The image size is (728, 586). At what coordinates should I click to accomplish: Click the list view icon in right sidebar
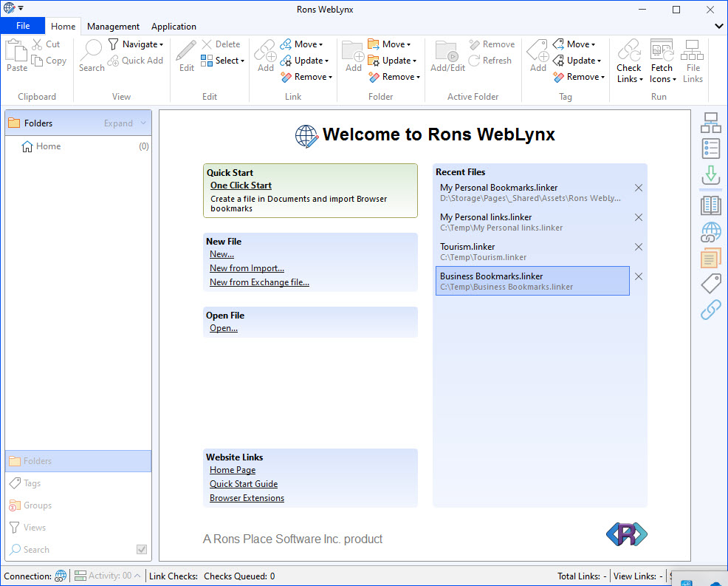[711, 149]
